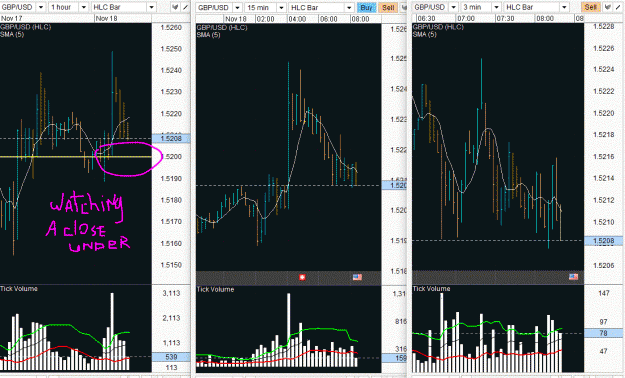Click the 04:00 mark on the 15 min time axis
The height and width of the screenshot is (378, 625).
(x=297, y=19)
